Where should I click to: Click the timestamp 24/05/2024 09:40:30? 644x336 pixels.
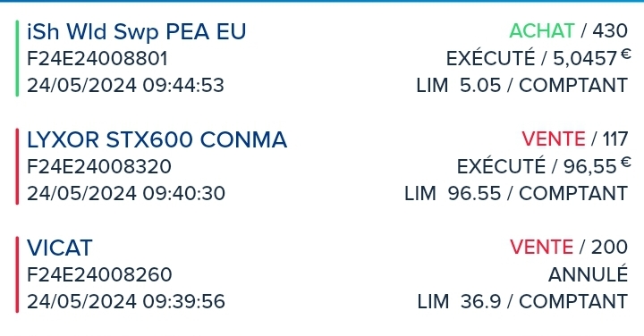click(126, 193)
